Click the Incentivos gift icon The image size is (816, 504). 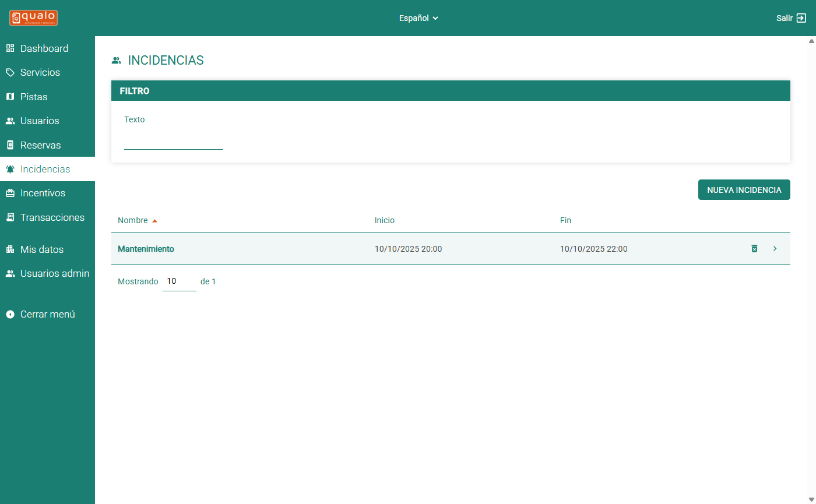point(10,193)
